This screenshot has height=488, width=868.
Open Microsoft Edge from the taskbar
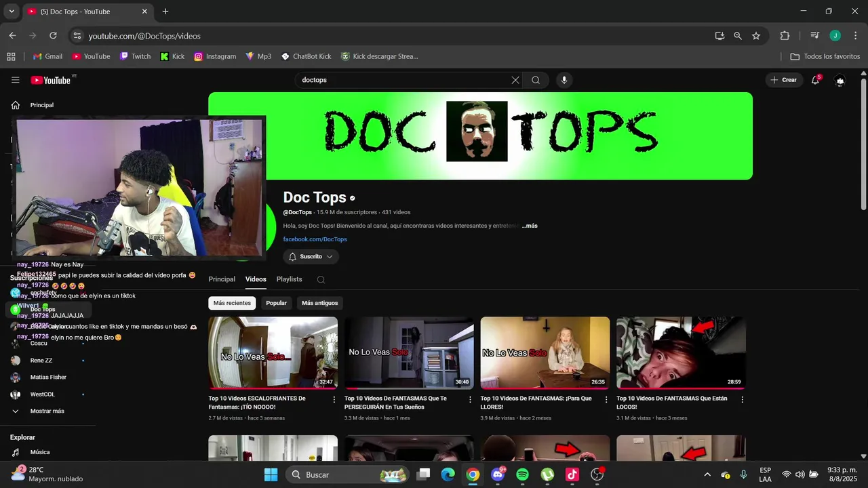pos(448,474)
